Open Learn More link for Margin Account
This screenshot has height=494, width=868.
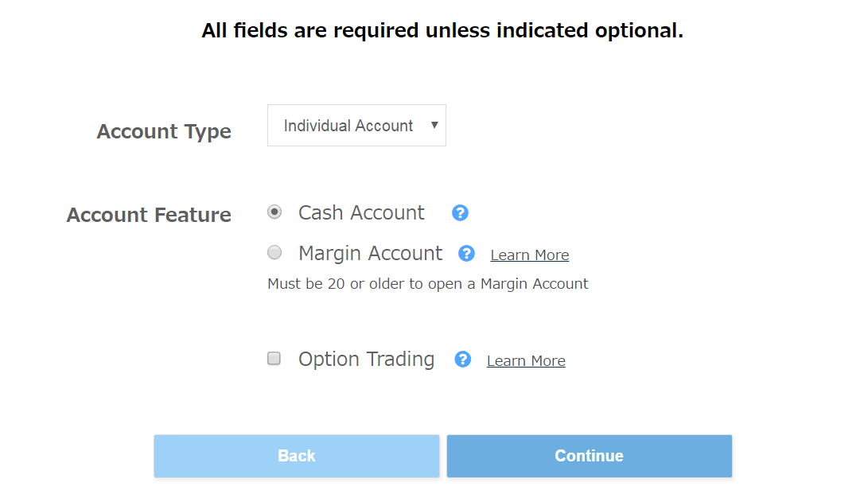530,255
